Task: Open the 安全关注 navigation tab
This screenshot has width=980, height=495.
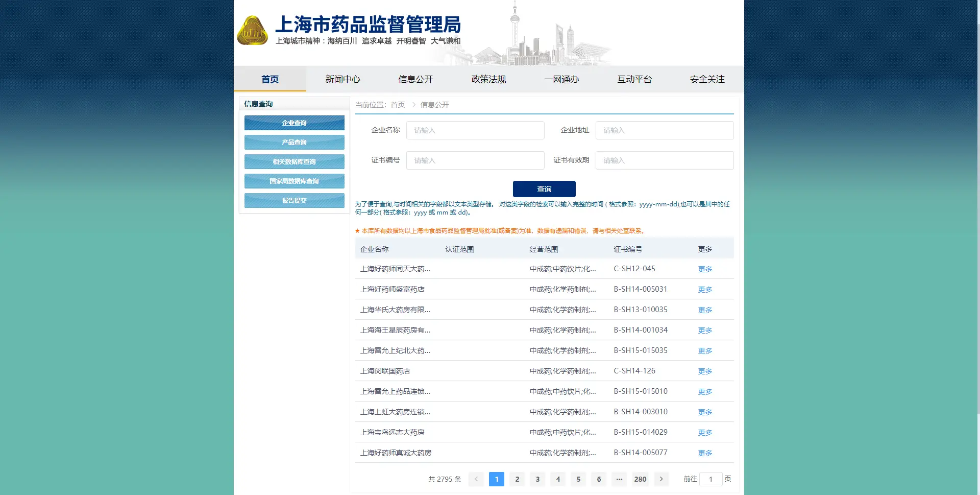Action: (707, 79)
